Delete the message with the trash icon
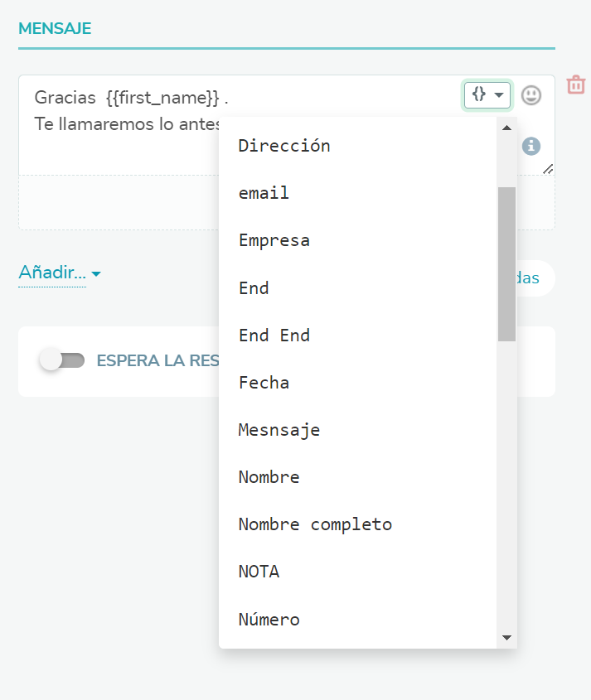Image resolution: width=591 pixels, height=700 pixels. tap(576, 84)
